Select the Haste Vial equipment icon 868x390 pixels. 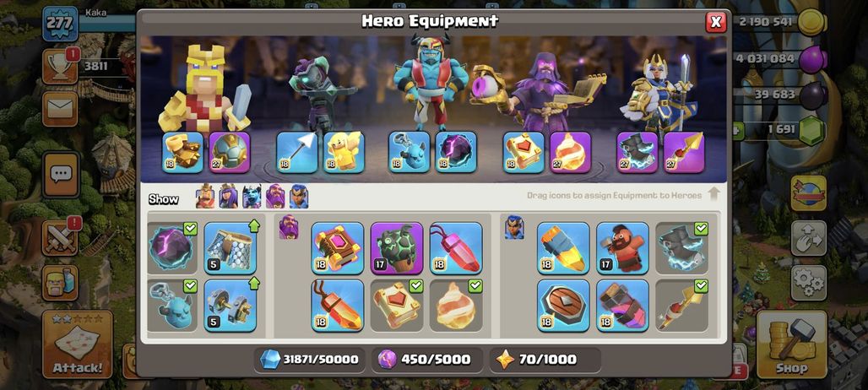622,306
